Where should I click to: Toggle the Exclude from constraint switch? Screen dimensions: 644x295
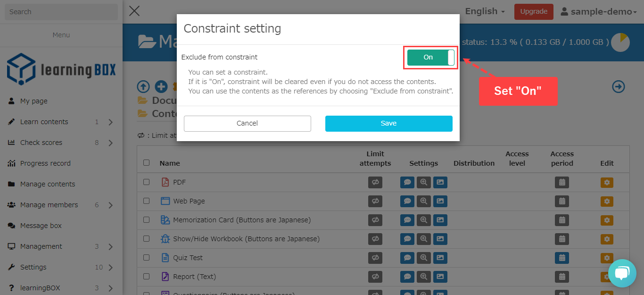[x=430, y=58]
